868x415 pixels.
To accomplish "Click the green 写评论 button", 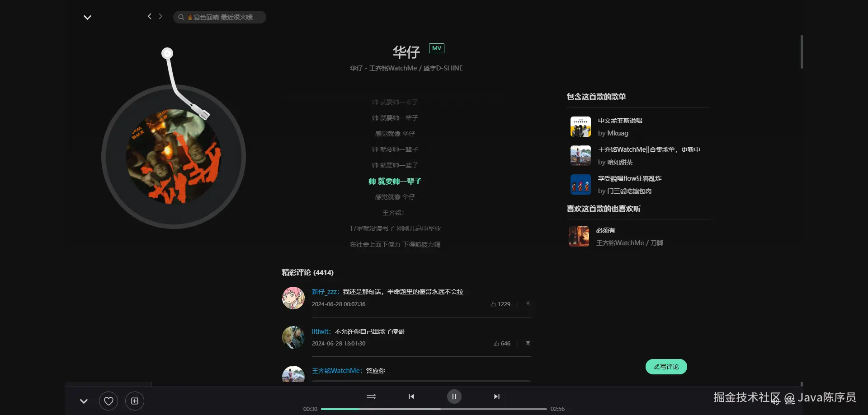I will [666, 367].
